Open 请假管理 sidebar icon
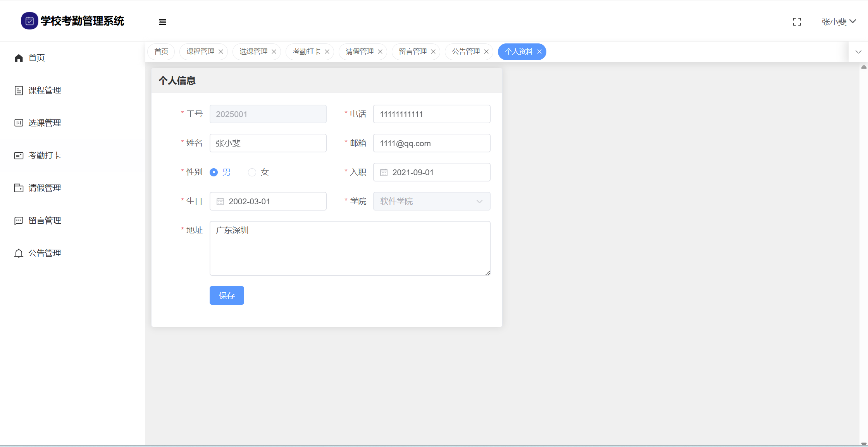Image resolution: width=868 pixels, height=447 pixels. click(19, 188)
